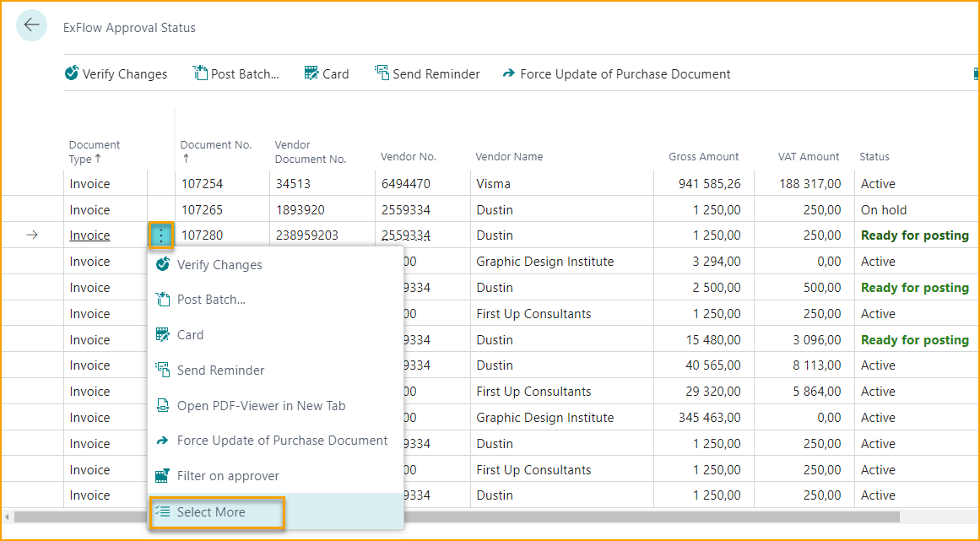980x541 pixels.
Task: Select Filter on approver menu entry
Action: pyautogui.click(x=228, y=476)
